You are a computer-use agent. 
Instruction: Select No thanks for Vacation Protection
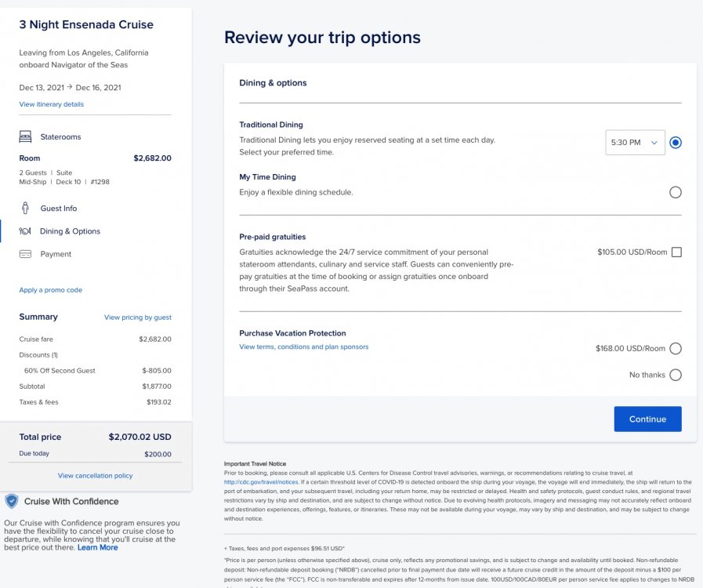click(x=676, y=375)
